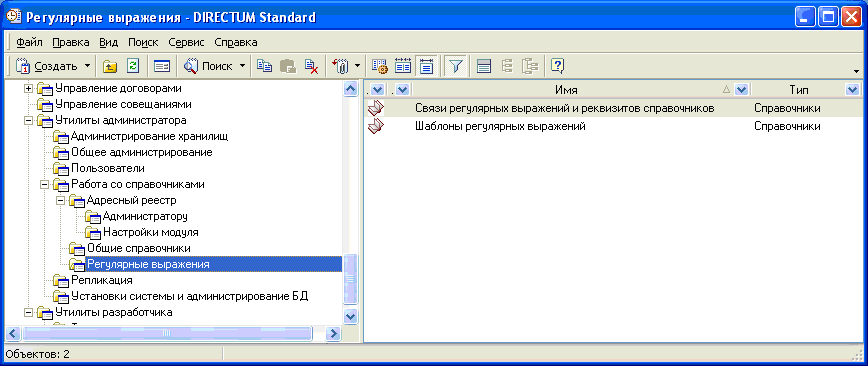
Task: Open the Справка menu
Action: click(x=235, y=42)
